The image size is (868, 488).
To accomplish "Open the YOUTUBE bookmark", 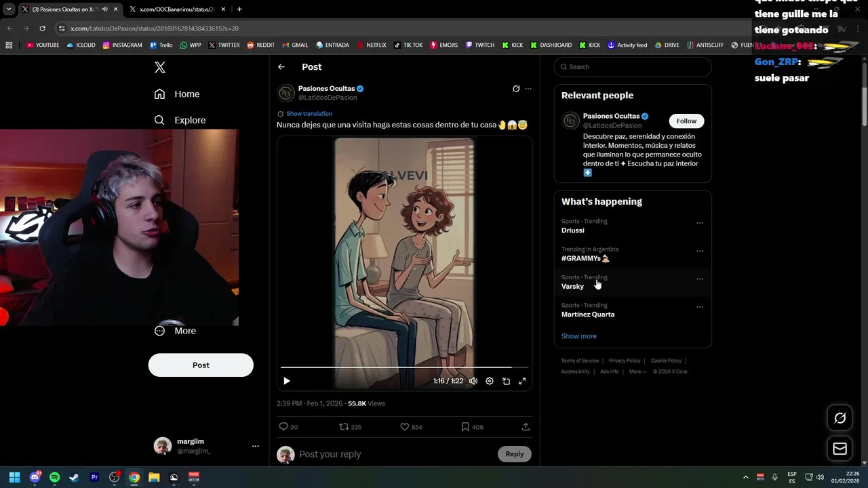I will [43, 45].
